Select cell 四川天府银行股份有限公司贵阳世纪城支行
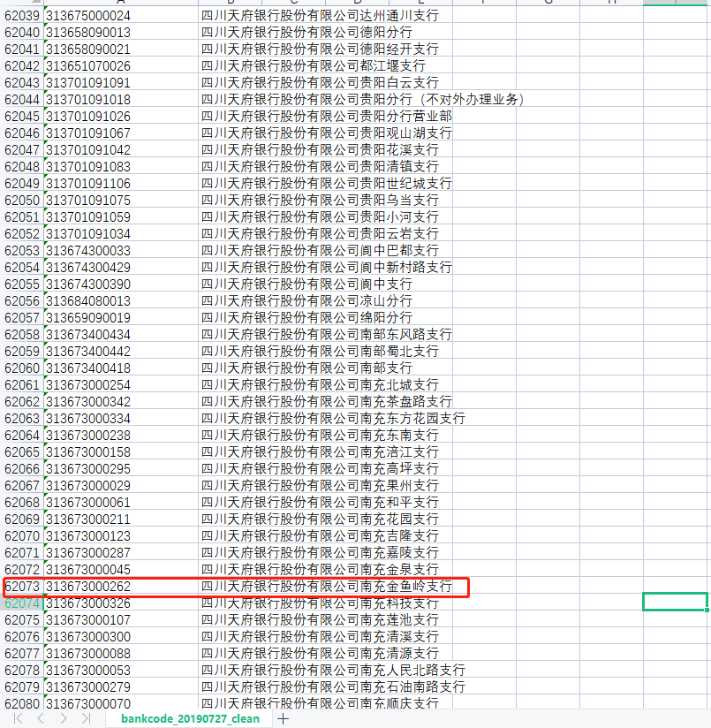 [x=326, y=184]
